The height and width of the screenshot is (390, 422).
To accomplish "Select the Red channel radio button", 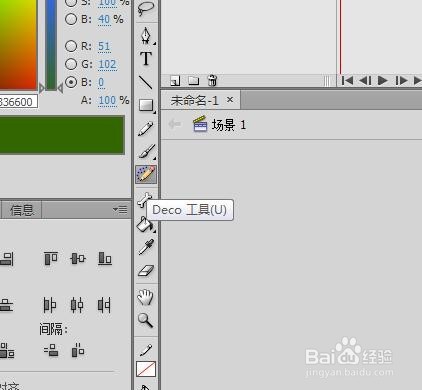I will point(71,46).
